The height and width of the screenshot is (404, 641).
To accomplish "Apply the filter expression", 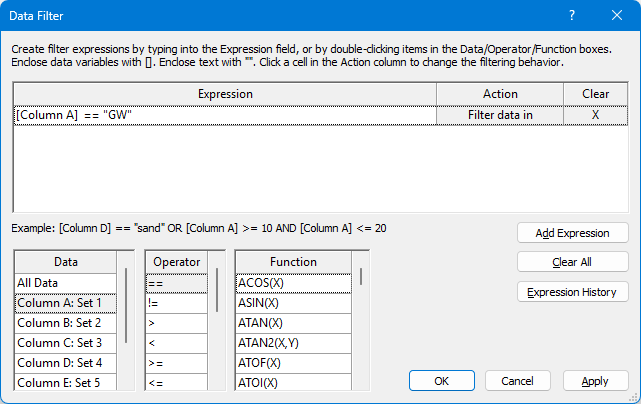I will (x=595, y=381).
